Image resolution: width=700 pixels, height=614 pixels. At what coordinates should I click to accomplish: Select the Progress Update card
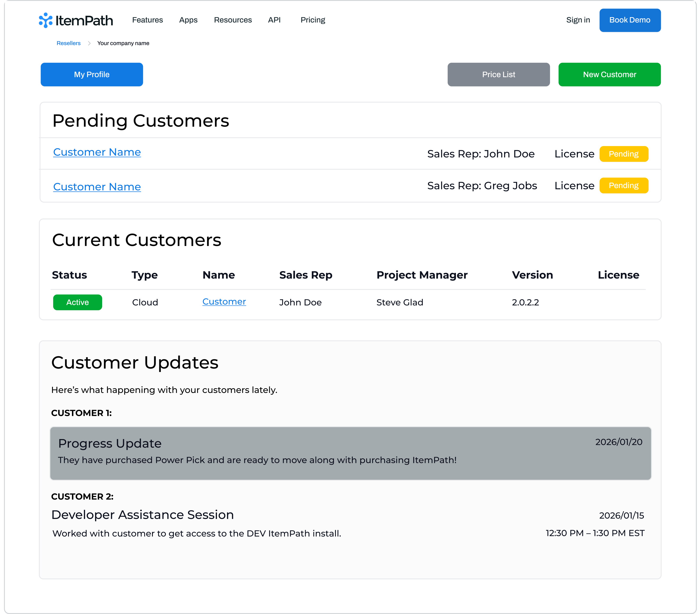[x=350, y=453]
